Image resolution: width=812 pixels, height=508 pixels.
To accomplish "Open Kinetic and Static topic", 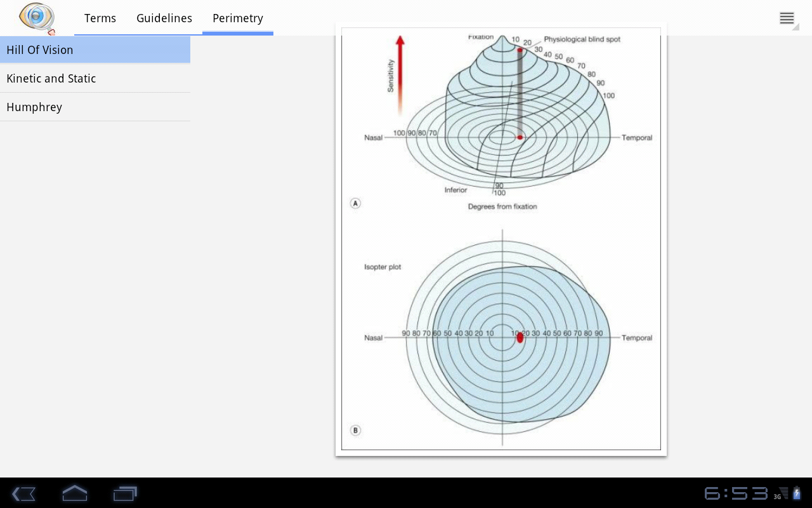I will (x=95, y=78).
